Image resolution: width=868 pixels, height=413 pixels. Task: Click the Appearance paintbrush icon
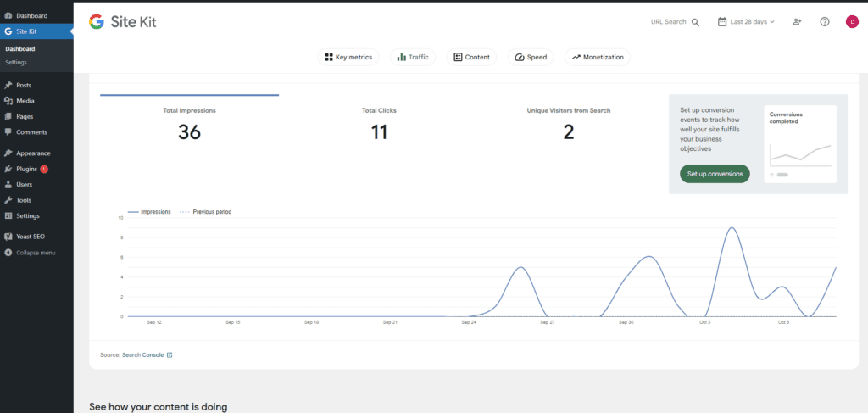pyautogui.click(x=8, y=153)
